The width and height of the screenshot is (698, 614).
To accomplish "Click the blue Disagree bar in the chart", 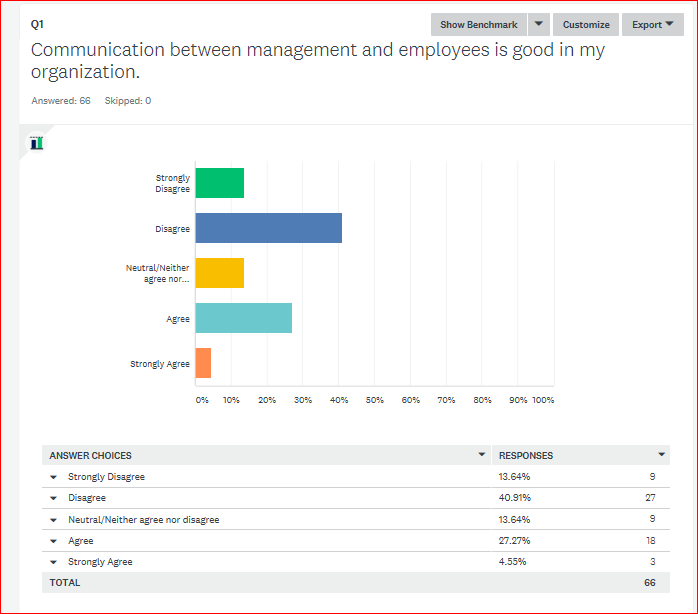I will pyautogui.click(x=268, y=228).
